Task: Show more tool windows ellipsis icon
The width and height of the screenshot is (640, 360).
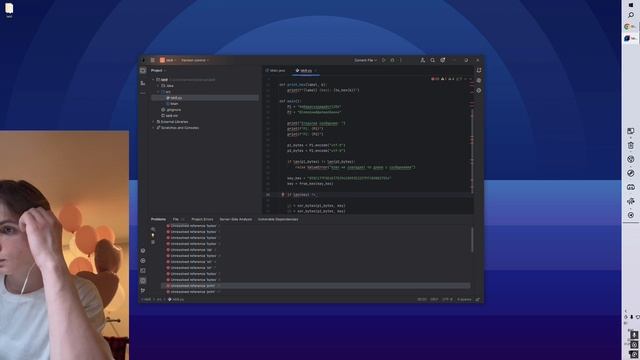Action: click(x=143, y=93)
